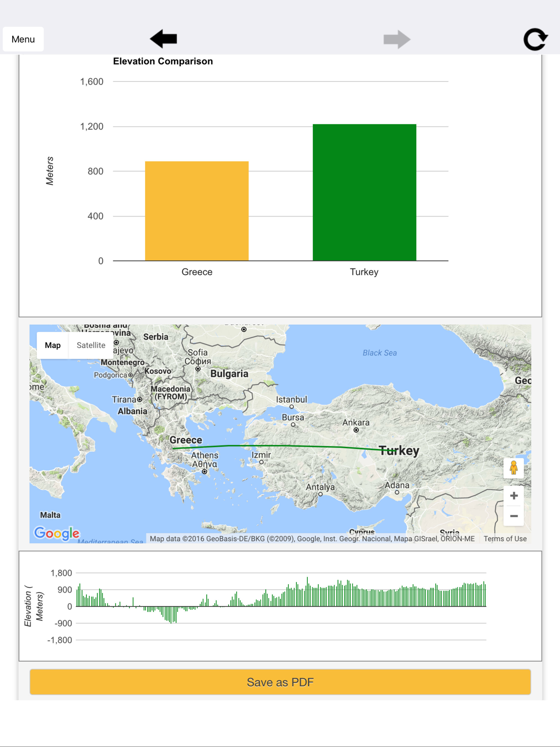Click the Albania label on map
This screenshot has width=560, height=747.
click(132, 411)
